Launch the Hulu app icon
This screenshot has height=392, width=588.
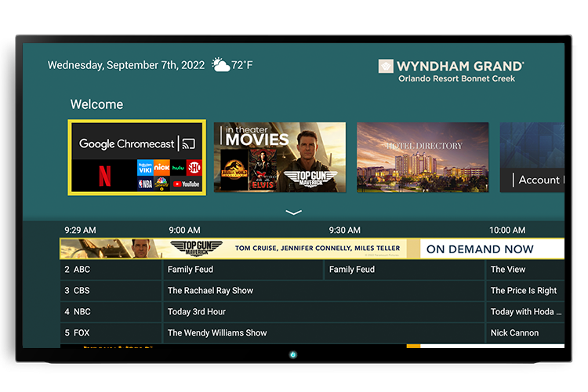(x=178, y=168)
